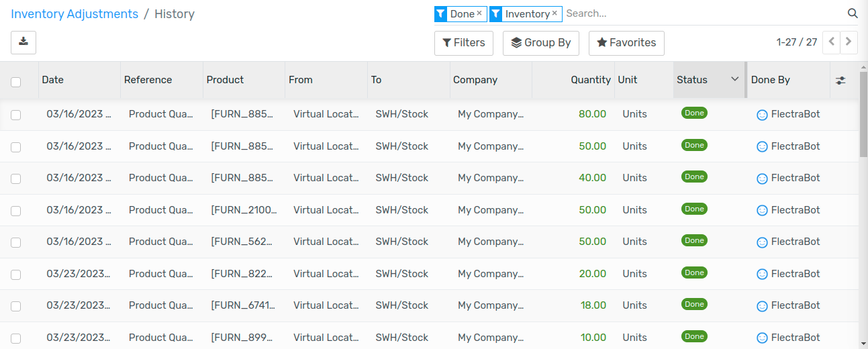The image size is (868, 349).
Task: Remove the Inventory filter tag
Action: point(554,13)
